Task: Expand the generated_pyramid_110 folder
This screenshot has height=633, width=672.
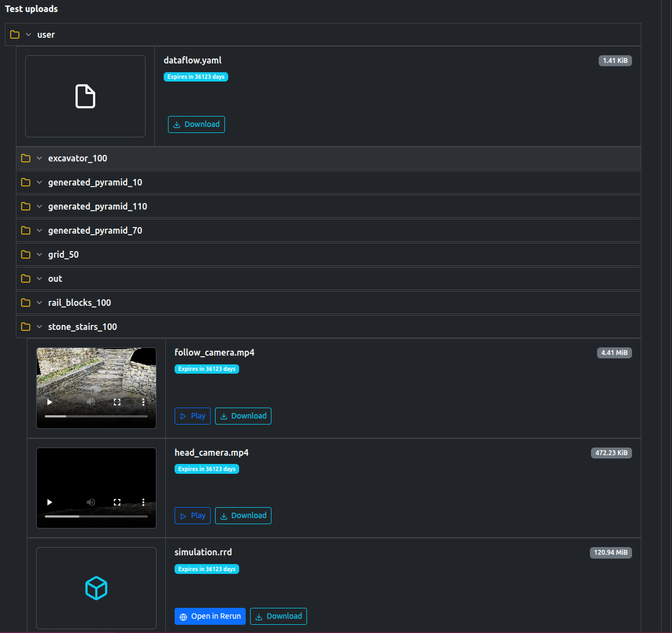Action: pyautogui.click(x=97, y=206)
